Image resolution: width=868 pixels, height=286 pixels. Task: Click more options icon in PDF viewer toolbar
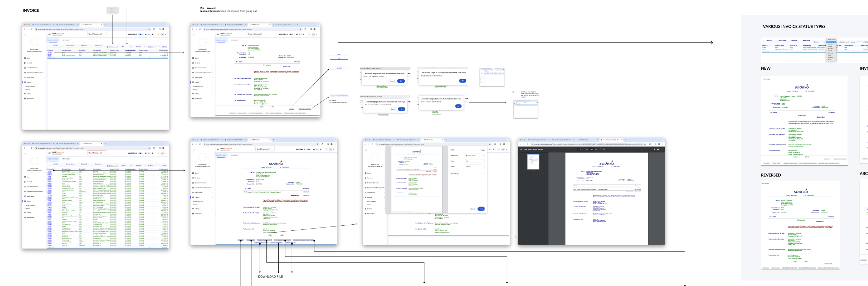pyautogui.click(x=662, y=149)
